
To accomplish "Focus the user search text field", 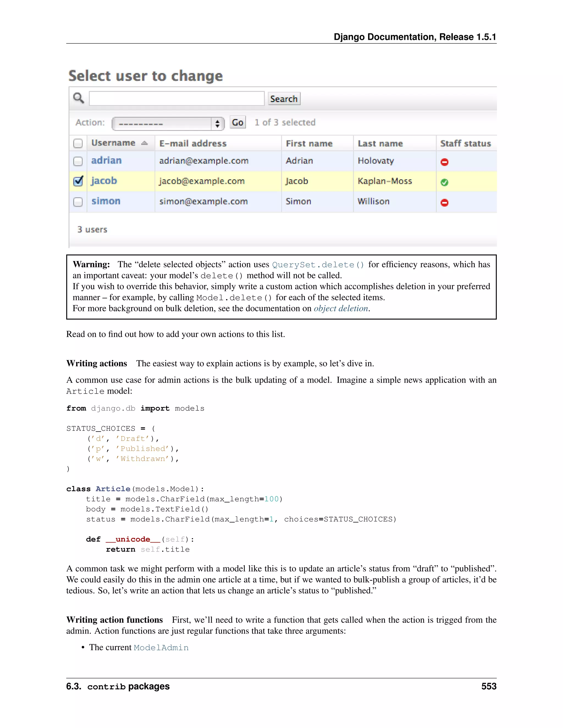I will click(177, 99).
